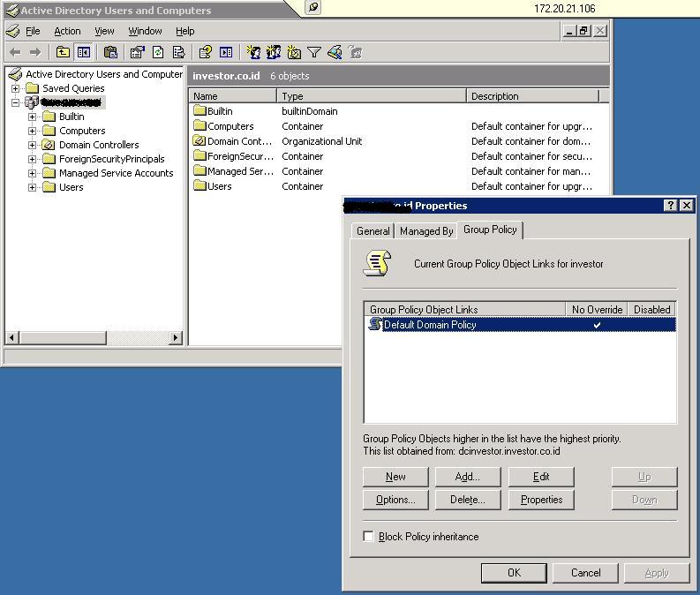Expand the Saved Queries tree node
The width and height of the screenshot is (700, 595).
coord(16,88)
